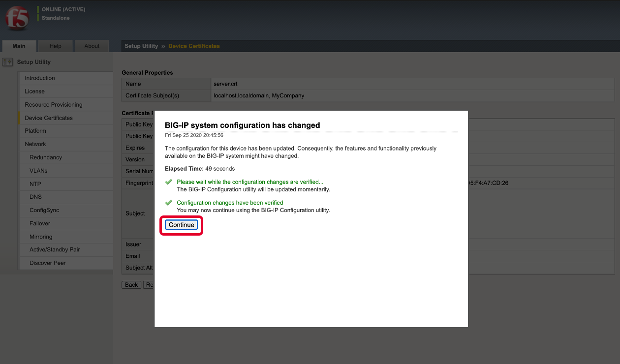Click the Back button below the table
This screenshot has width=620, height=364.
coord(131,285)
